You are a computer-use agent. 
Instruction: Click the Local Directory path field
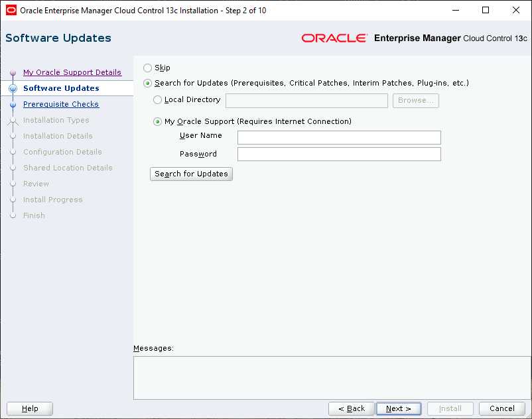point(306,101)
